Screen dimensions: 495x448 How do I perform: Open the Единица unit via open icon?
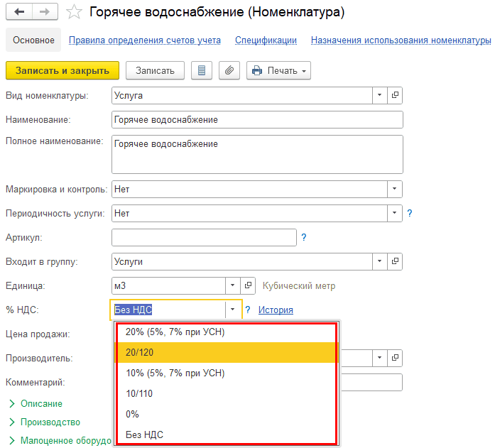(248, 285)
